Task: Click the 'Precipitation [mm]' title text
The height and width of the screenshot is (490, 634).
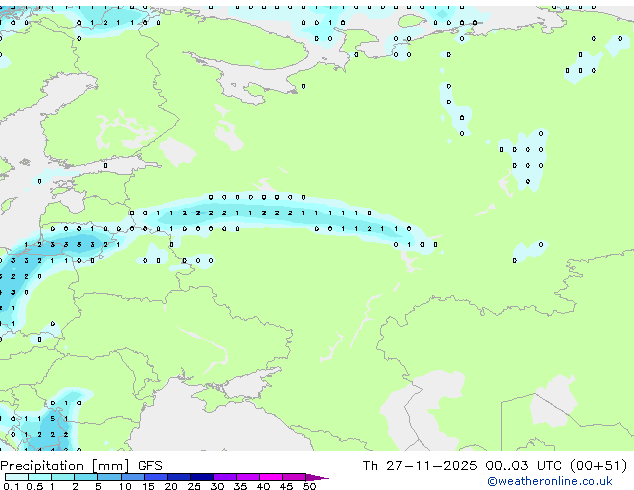Action: pyautogui.click(x=65, y=466)
